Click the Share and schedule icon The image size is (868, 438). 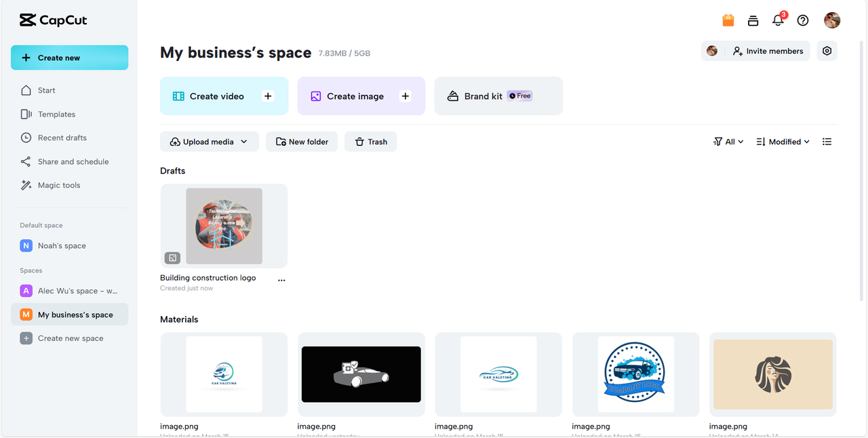[26, 161]
